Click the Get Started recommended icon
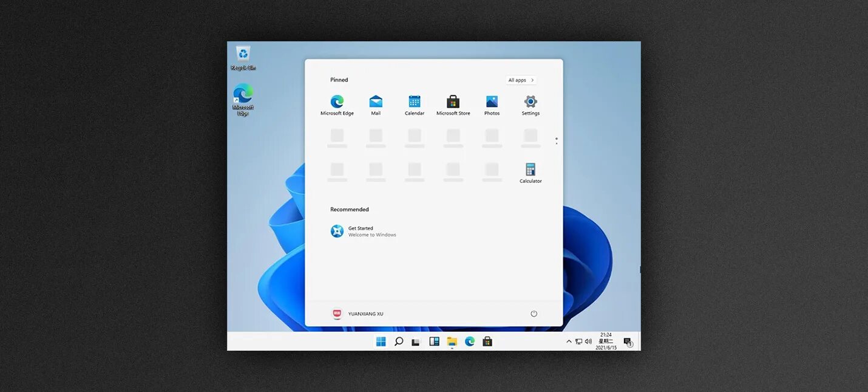This screenshot has width=868, height=392. coord(337,231)
